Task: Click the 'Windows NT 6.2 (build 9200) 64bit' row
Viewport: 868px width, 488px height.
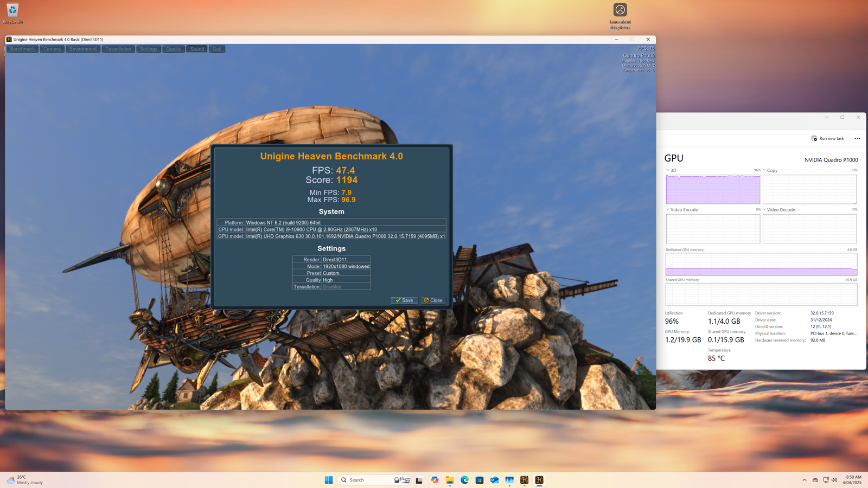Action: pos(331,222)
